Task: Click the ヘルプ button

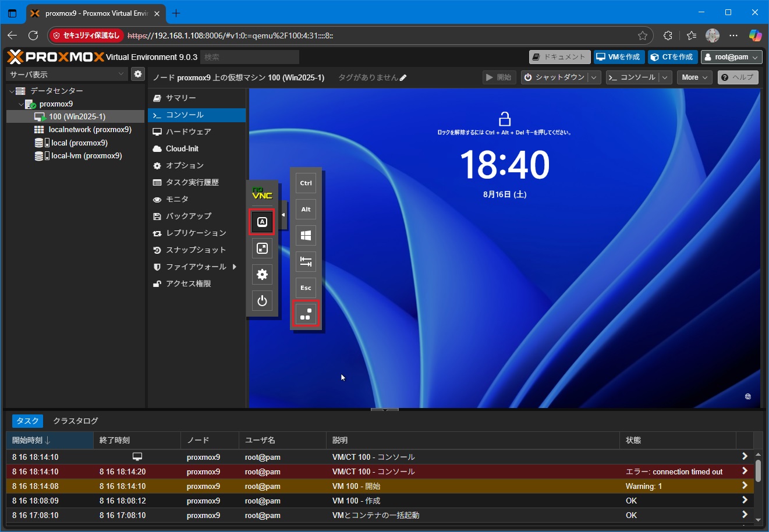Action: 738,77
